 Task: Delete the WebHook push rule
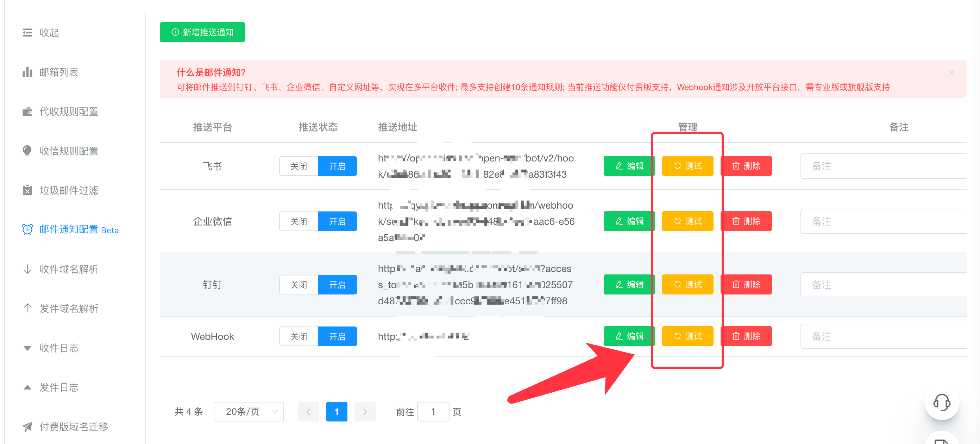(x=746, y=336)
